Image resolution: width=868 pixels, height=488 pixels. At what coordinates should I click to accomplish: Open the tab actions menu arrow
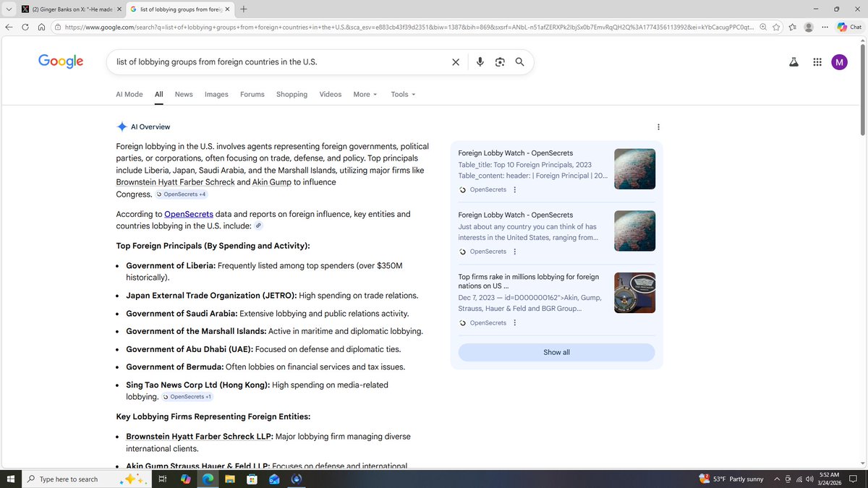coord(7,9)
